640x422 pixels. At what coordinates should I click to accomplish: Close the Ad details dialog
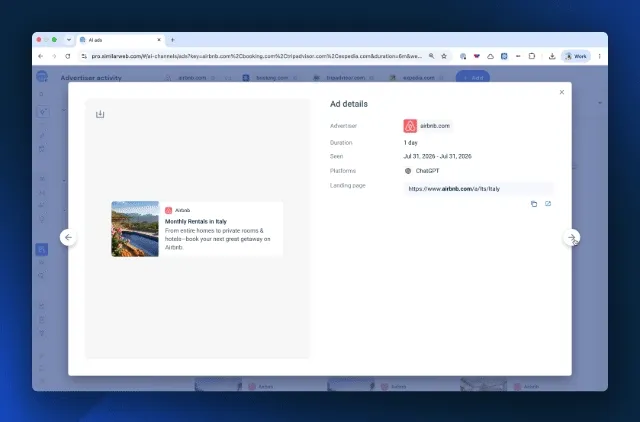(x=562, y=92)
